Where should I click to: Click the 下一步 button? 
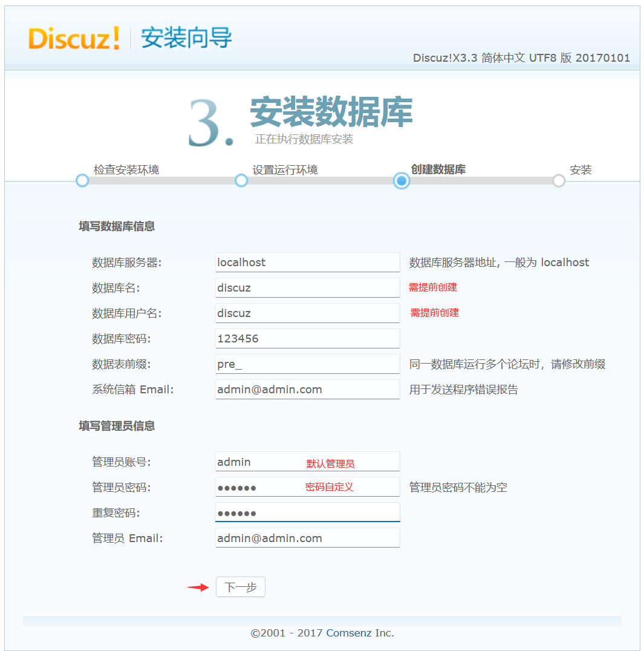[240, 587]
